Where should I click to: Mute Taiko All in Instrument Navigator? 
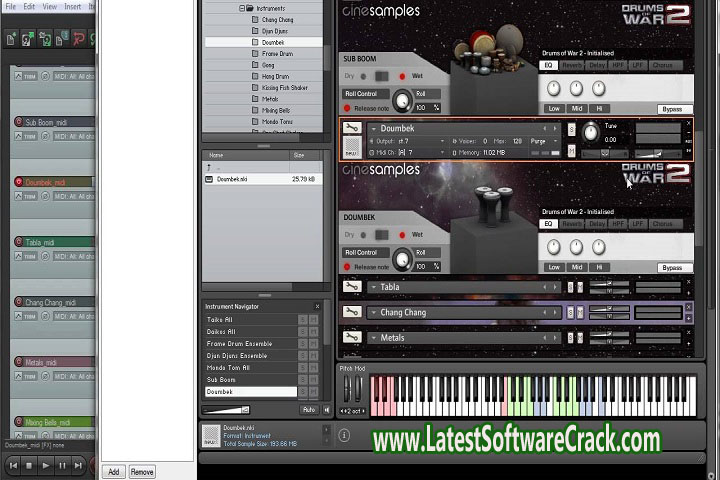[x=314, y=320]
